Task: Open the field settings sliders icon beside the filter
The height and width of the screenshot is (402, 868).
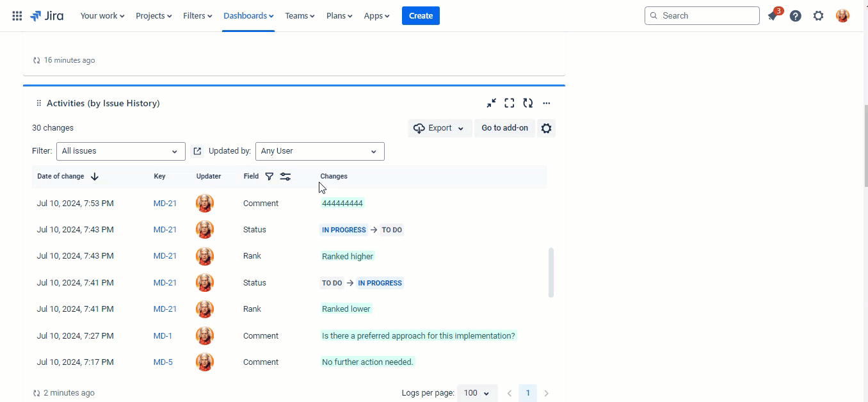Action: [285, 176]
